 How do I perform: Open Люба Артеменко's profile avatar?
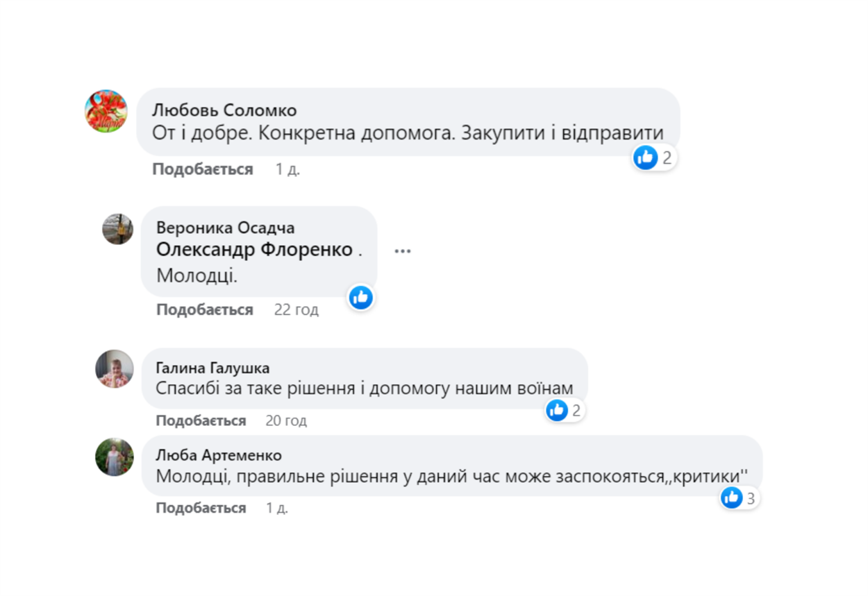(115, 457)
